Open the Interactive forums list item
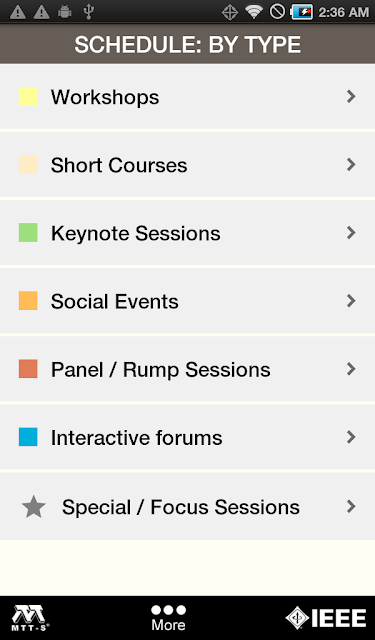This screenshot has height=640, width=375. click(187, 437)
